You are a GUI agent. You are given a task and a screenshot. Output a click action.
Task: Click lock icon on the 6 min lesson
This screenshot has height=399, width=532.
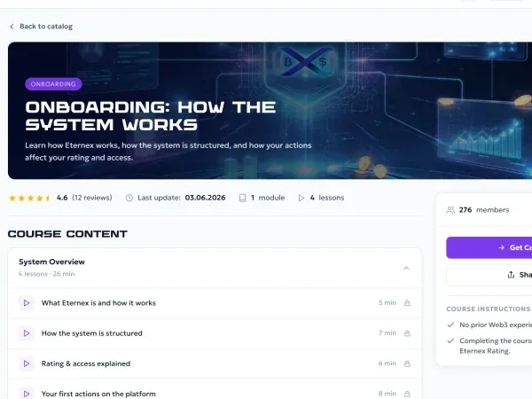pyautogui.click(x=407, y=364)
